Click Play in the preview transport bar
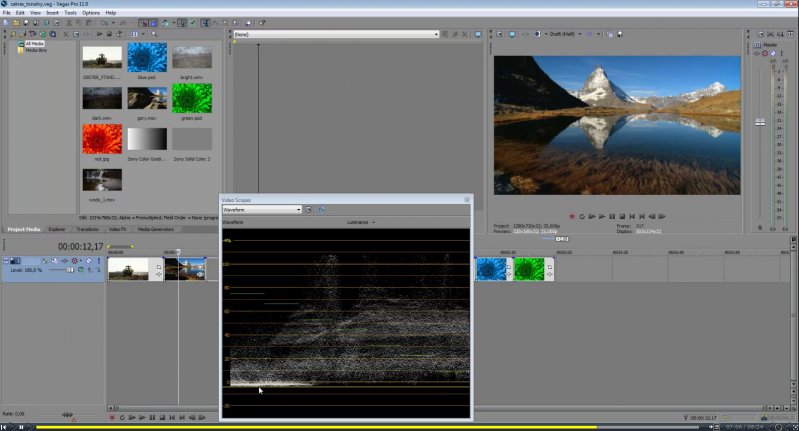 [592, 216]
